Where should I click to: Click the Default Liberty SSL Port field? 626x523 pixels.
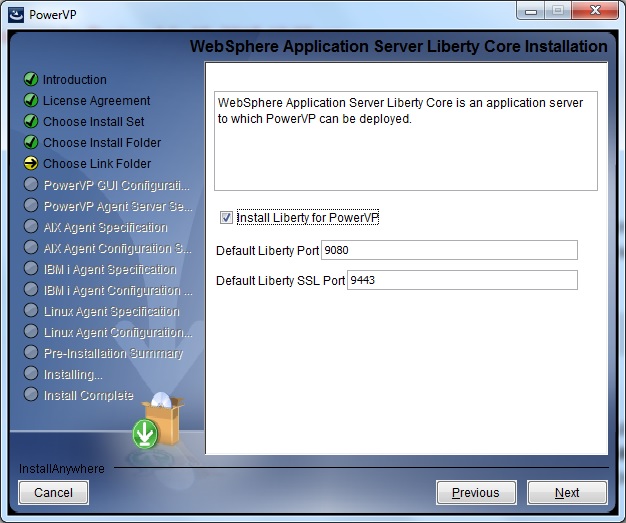462,280
